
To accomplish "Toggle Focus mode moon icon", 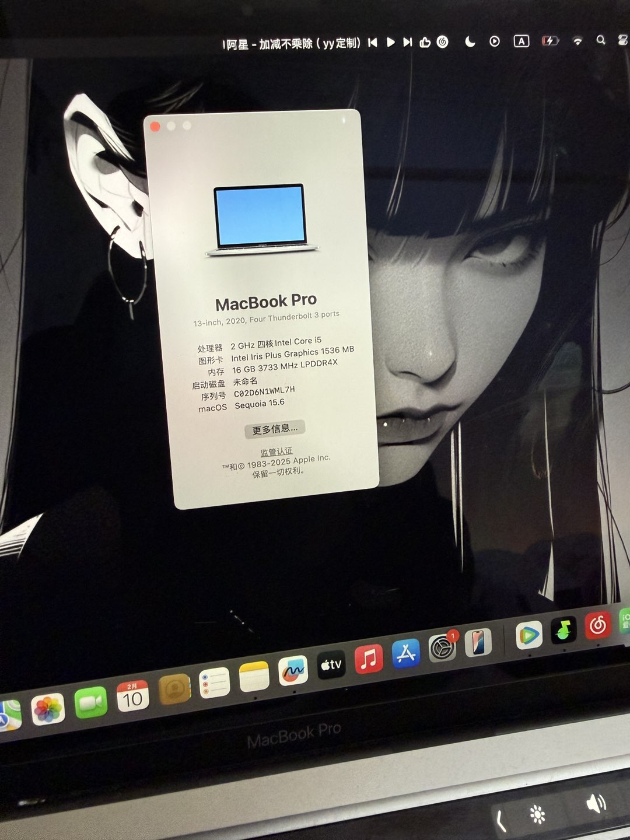I will coord(470,41).
